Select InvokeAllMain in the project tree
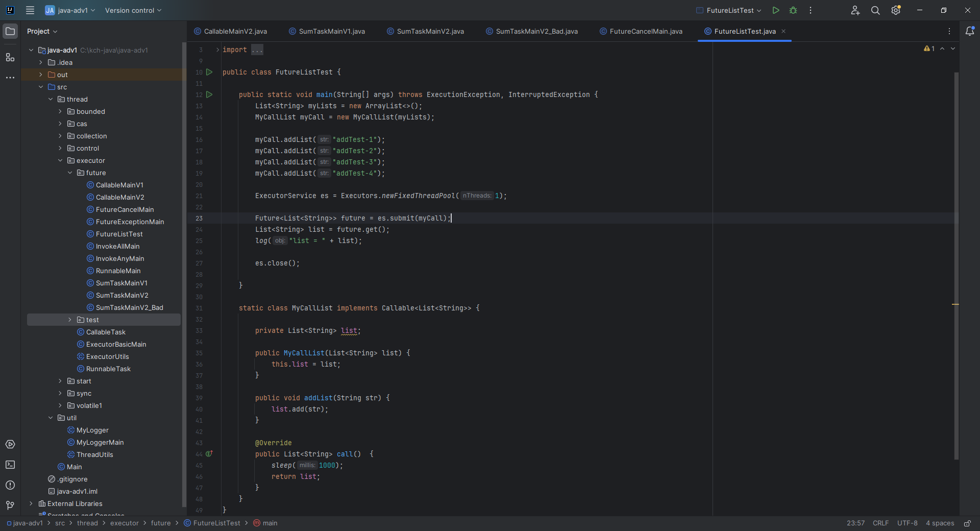Image resolution: width=980 pixels, height=531 pixels. 113,246
